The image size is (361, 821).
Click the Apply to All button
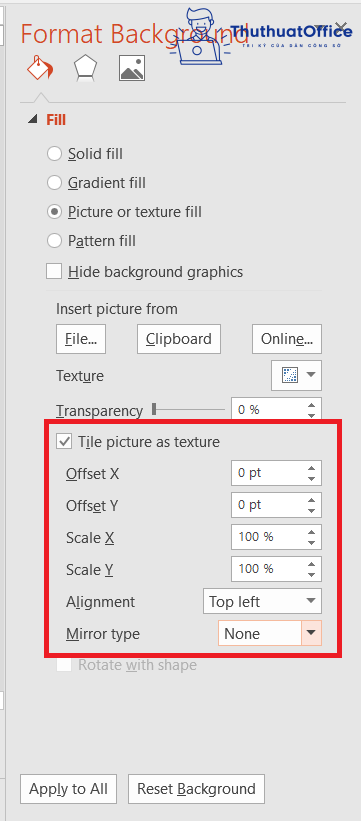pyautogui.click(x=68, y=789)
